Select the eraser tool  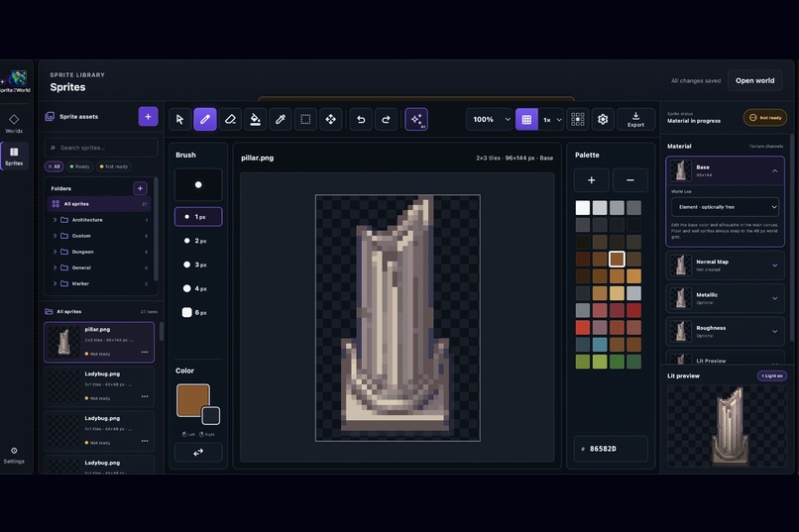pos(230,119)
